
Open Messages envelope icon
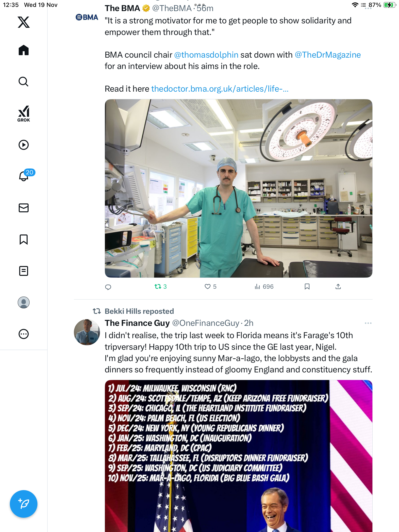tap(24, 208)
